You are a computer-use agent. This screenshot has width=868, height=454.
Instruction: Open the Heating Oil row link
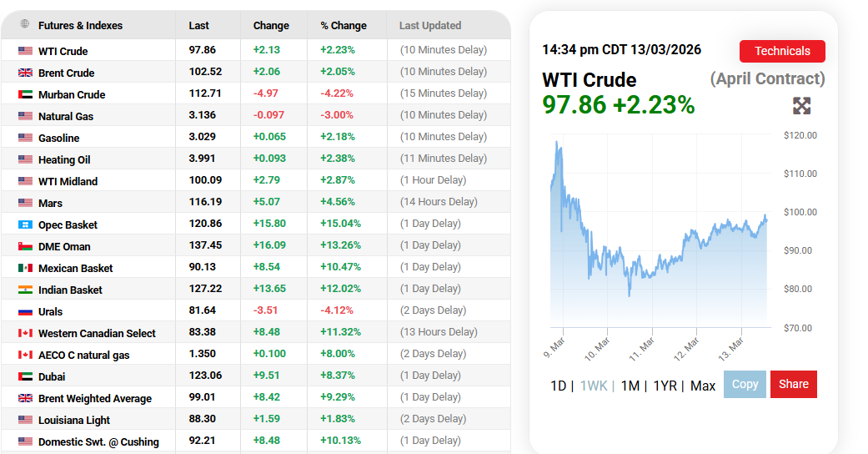64,159
